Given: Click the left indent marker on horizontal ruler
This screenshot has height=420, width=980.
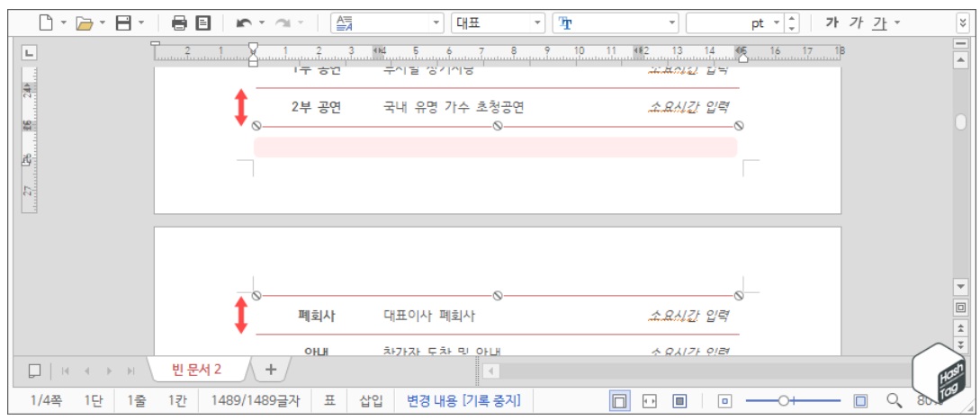Looking at the screenshot, I should click(253, 61).
